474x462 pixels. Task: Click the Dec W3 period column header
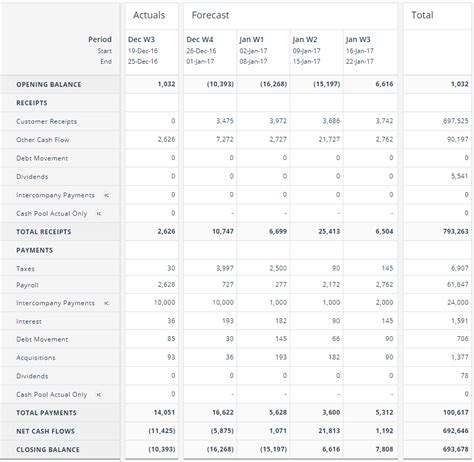(141, 39)
